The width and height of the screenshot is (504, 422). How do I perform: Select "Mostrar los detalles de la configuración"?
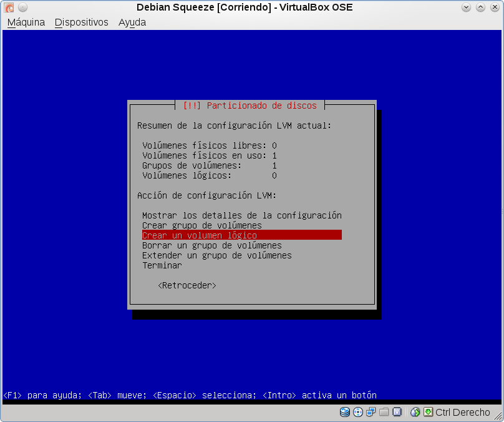point(241,215)
